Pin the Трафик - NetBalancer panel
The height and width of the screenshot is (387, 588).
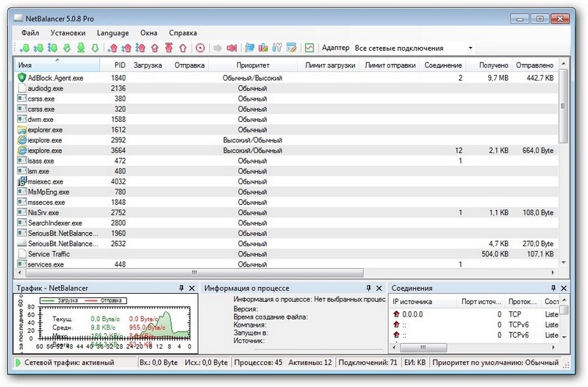[x=182, y=288]
